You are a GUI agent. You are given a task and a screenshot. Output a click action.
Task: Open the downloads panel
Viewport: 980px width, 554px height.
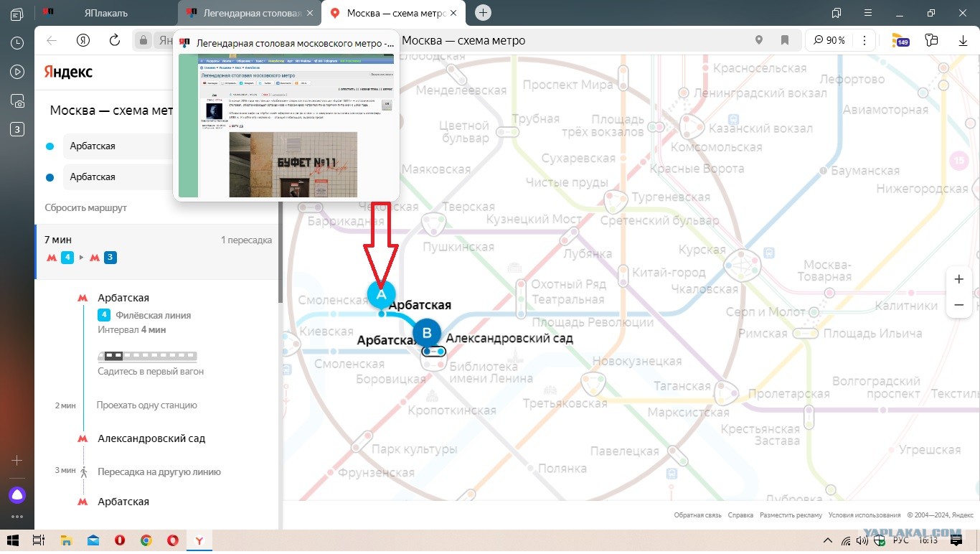point(963,40)
